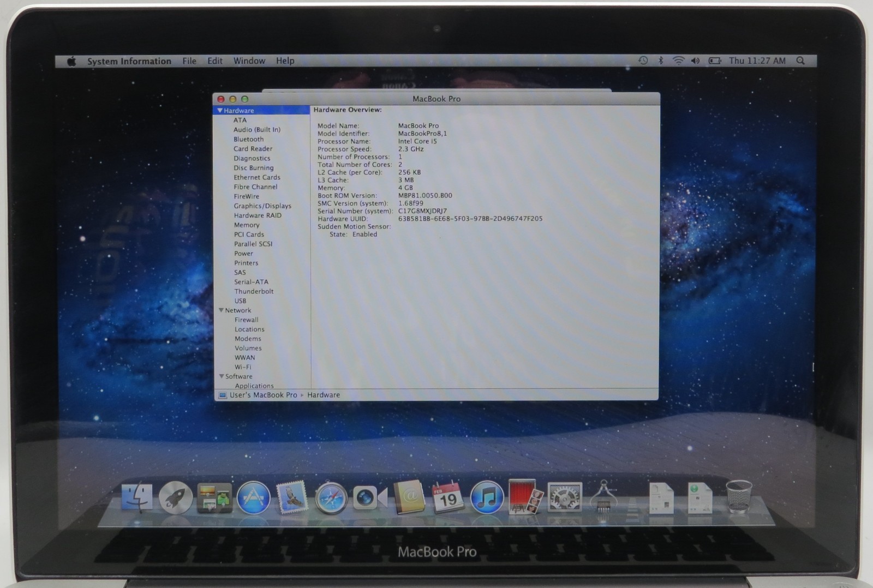Launch Safari compass icon in Dock
The height and width of the screenshot is (588, 873).
click(x=331, y=497)
